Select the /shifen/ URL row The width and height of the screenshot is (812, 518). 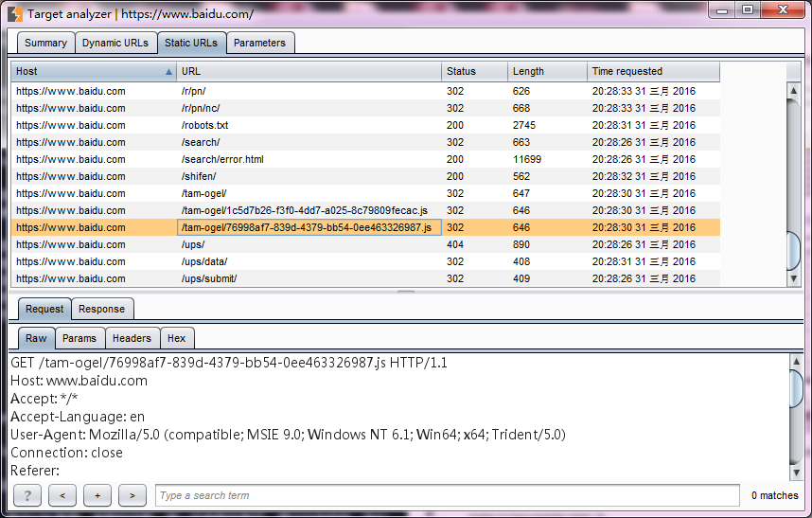365,177
